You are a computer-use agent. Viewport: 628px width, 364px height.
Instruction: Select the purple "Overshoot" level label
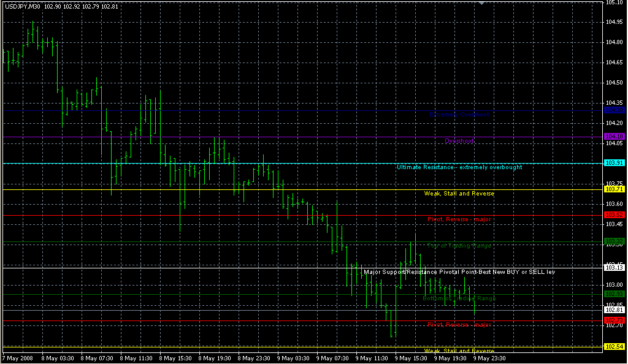pos(459,141)
